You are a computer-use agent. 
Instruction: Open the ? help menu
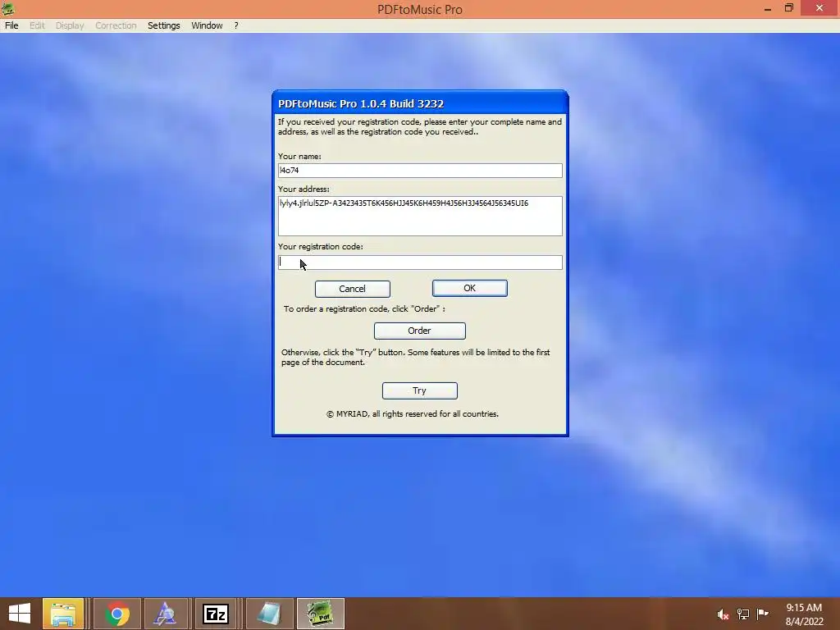tap(235, 25)
